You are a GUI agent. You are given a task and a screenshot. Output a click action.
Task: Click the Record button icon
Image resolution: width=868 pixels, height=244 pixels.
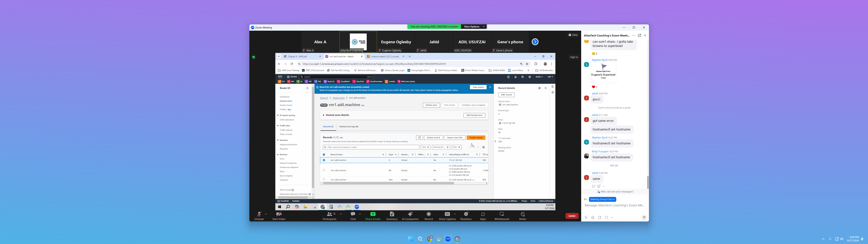pyautogui.click(x=429, y=214)
